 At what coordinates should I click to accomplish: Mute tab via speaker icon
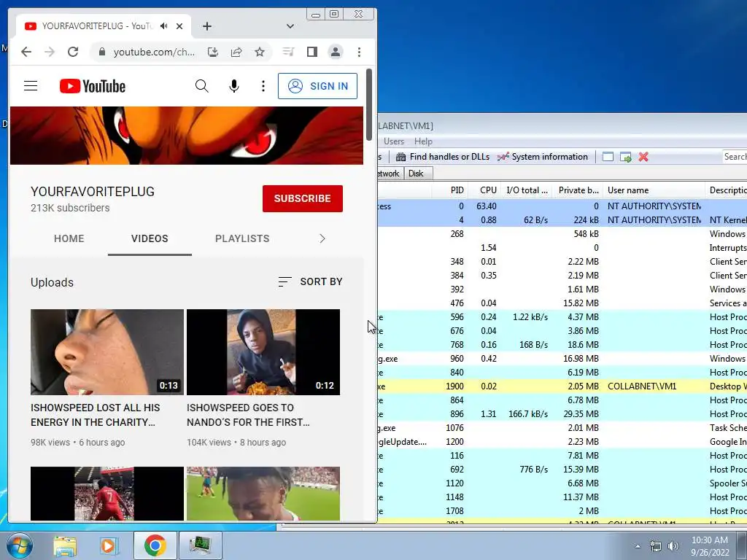(164, 26)
